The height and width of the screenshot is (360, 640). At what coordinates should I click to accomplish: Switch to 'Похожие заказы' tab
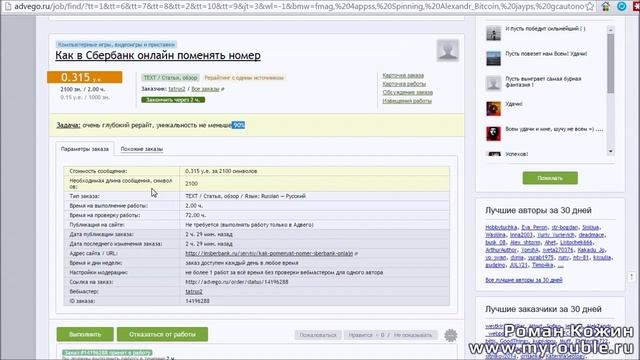(x=142, y=149)
